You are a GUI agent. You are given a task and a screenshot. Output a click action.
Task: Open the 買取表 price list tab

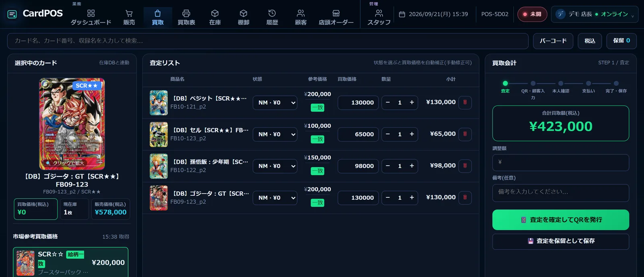(186, 18)
